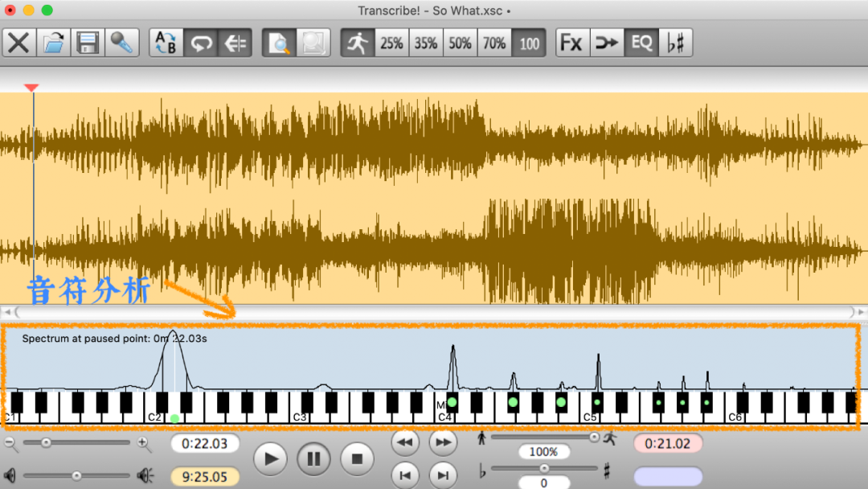Image resolution: width=868 pixels, height=489 pixels.
Task: Adjust the volume slider handle
Action: click(x=76, y=475)
